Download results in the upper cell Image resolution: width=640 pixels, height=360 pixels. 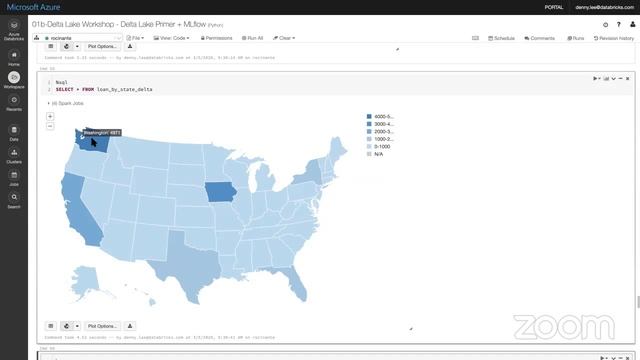130,47
